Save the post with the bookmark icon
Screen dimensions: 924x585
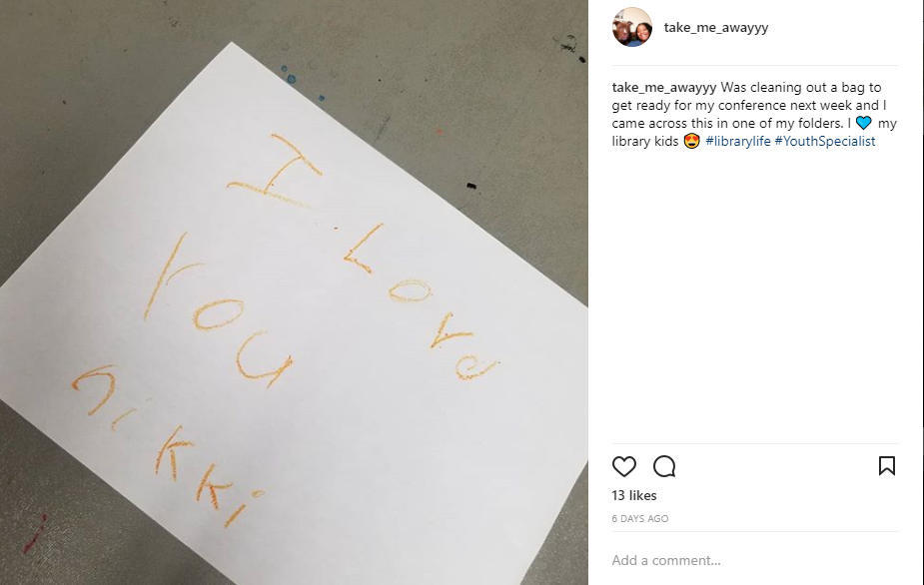[x=887, y=465]
